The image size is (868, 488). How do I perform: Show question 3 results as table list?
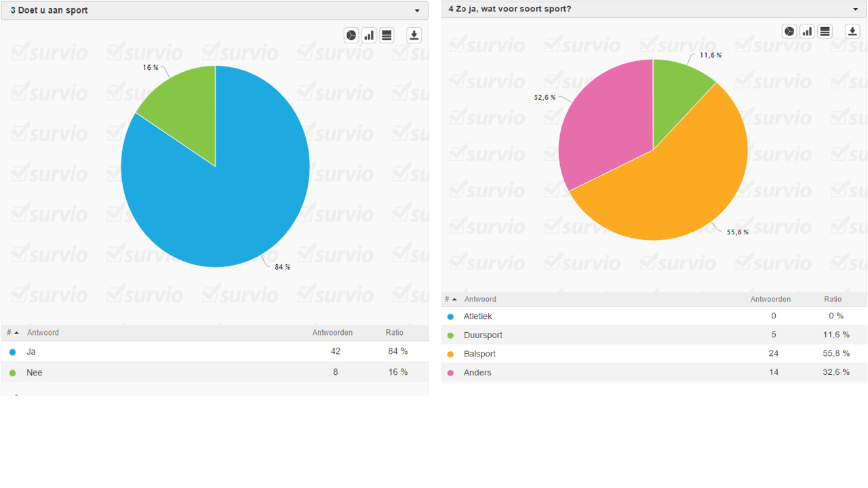point(387,35)
